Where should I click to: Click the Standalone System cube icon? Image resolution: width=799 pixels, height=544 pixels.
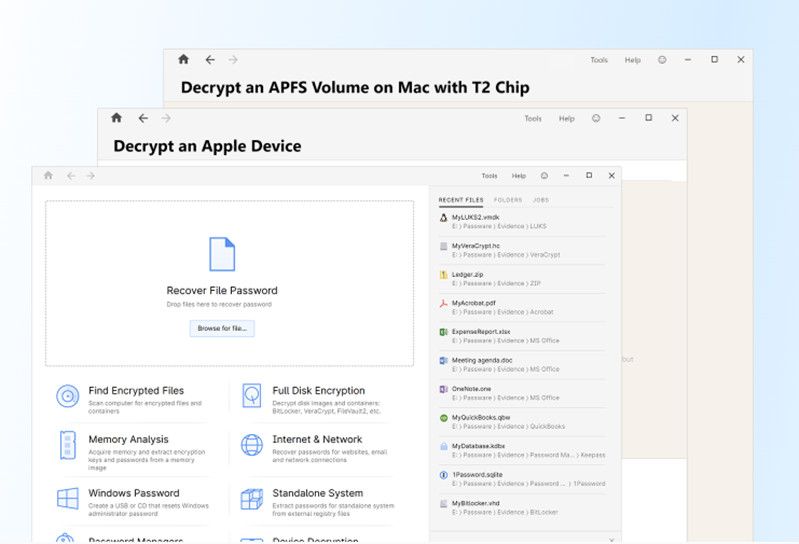coord(252,499)
